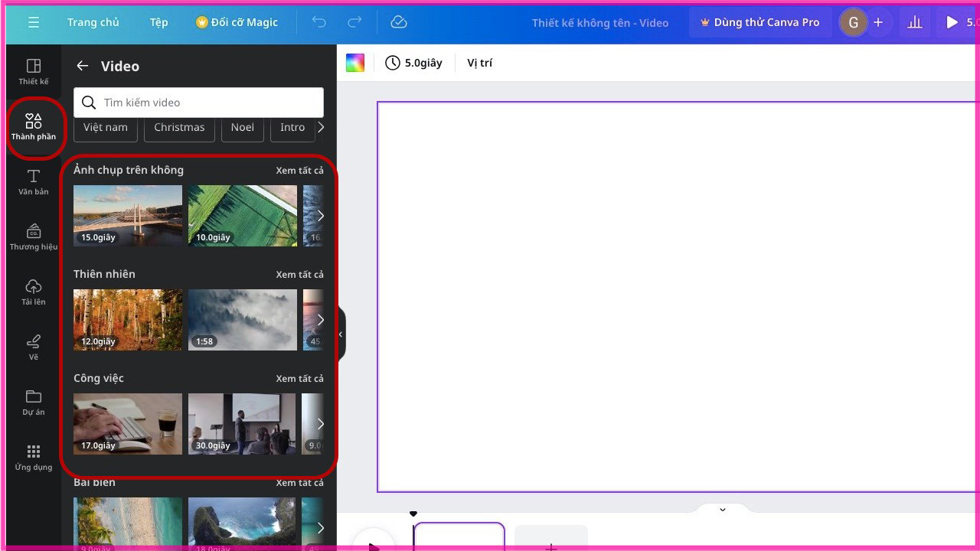Select the Noel tag chip
This screenshot has height=551, width=980.
[243, 128]
